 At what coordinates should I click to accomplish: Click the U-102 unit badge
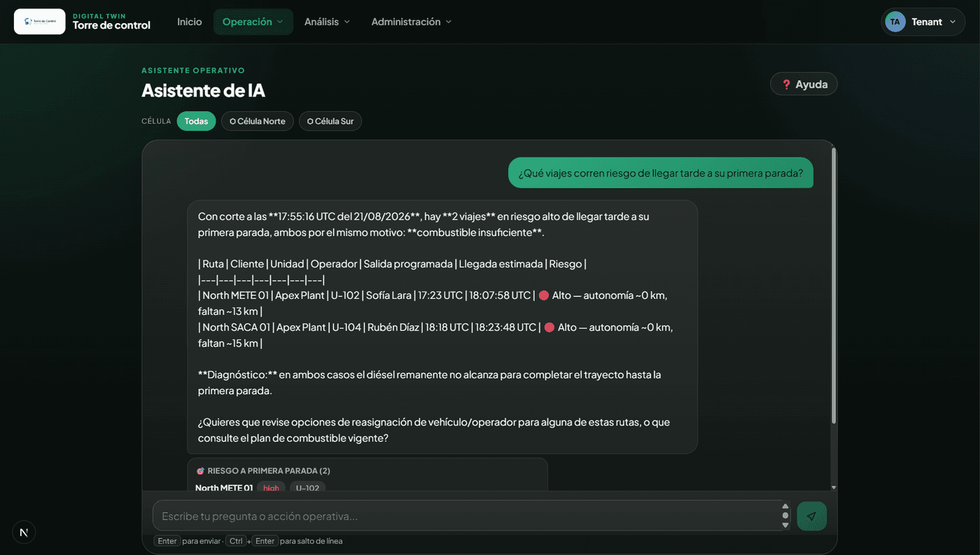coord(307,488)
